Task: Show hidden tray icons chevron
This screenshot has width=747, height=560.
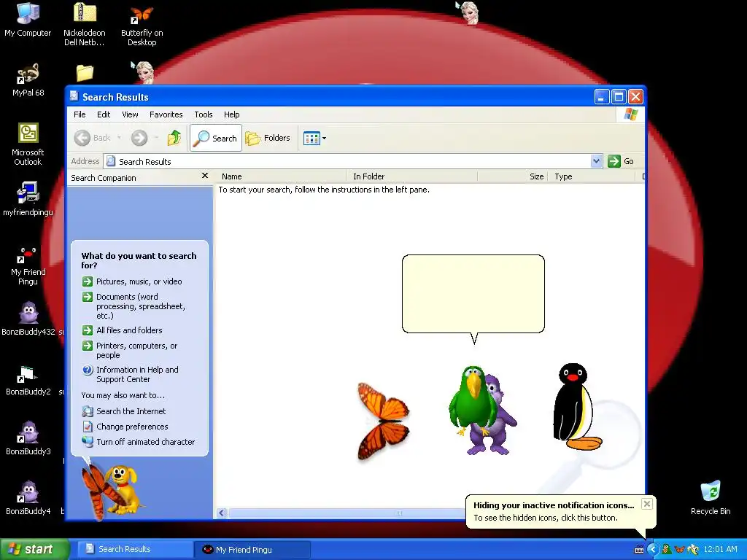Action: click(653, 550)
